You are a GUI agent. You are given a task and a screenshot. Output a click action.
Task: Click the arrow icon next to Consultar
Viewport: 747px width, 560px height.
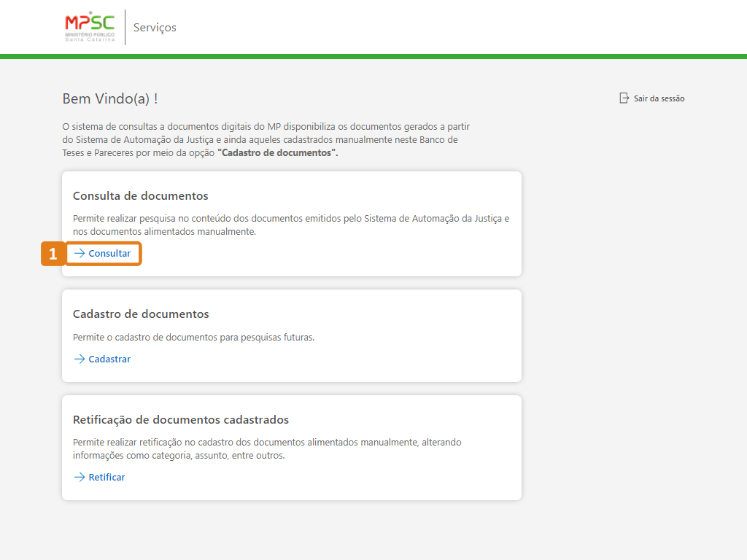coord(80,254)
